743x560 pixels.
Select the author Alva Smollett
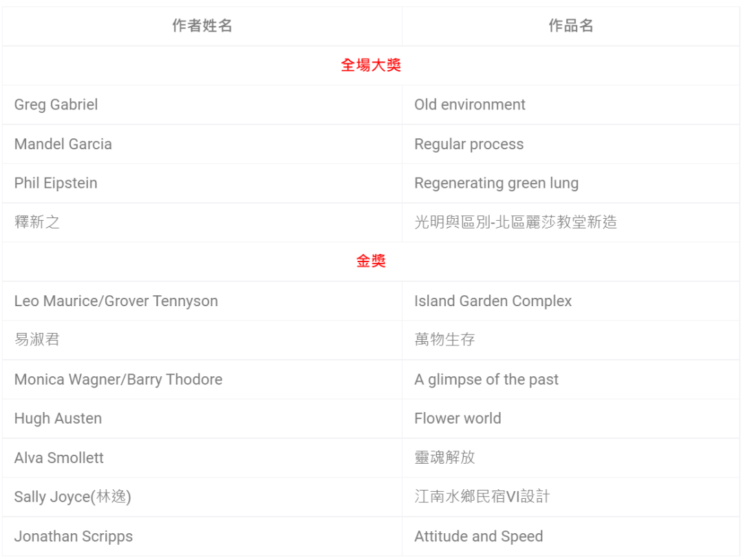coord(58,458)
